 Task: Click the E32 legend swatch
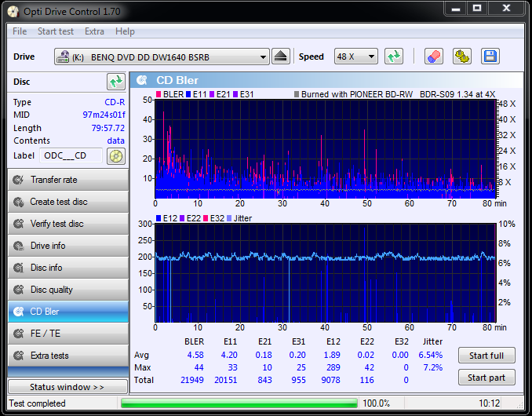(206, 218)
